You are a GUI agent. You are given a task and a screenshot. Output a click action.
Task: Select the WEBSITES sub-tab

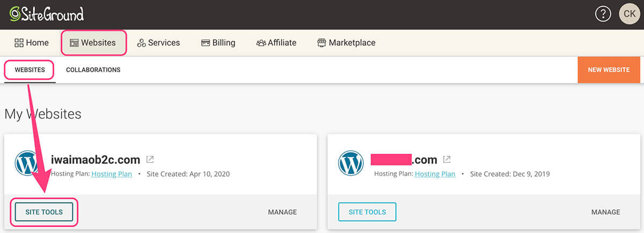click(x=30, y=70)
